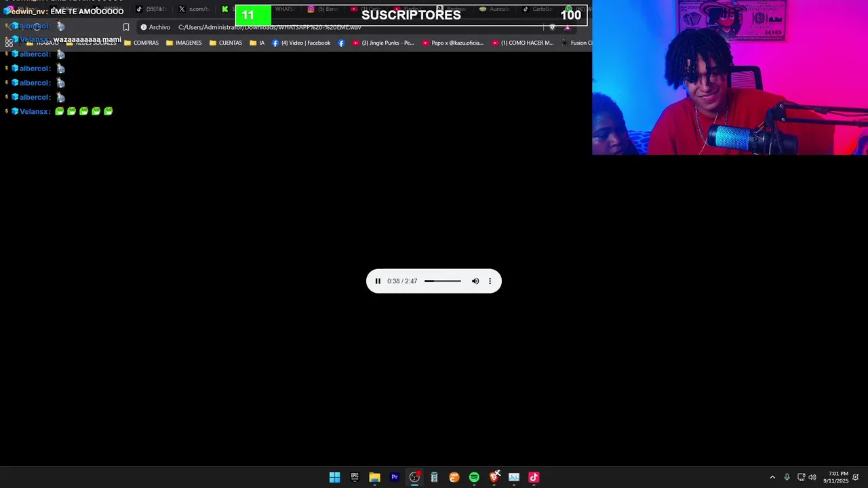Click the Facebook icon bookmark
This screenshot has width=868, height=488.
341,43
